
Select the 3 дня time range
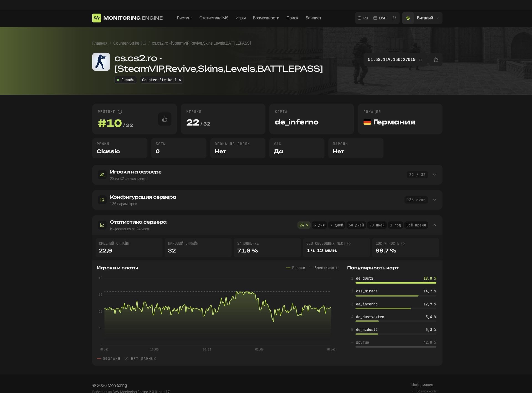(319, 225)
